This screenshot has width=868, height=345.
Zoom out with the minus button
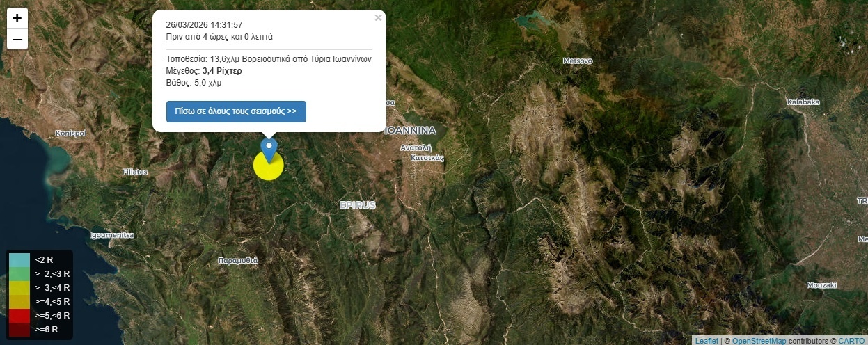(x=17, y=40)
